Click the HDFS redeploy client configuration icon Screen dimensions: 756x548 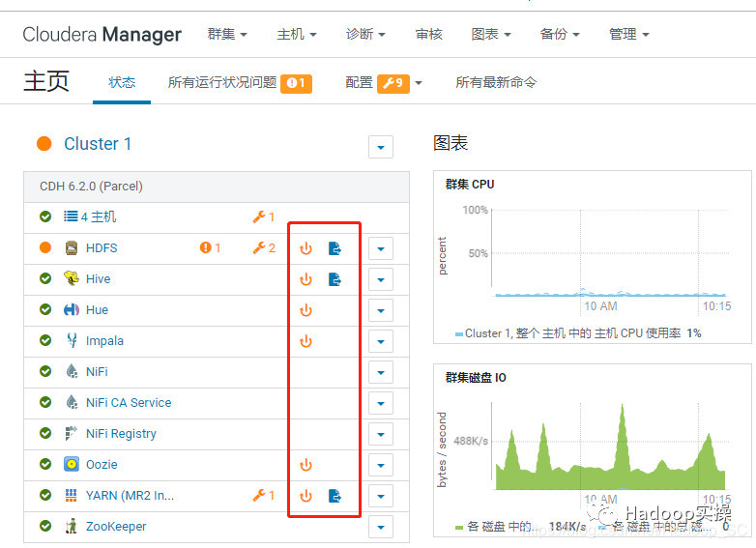point(334,248)
